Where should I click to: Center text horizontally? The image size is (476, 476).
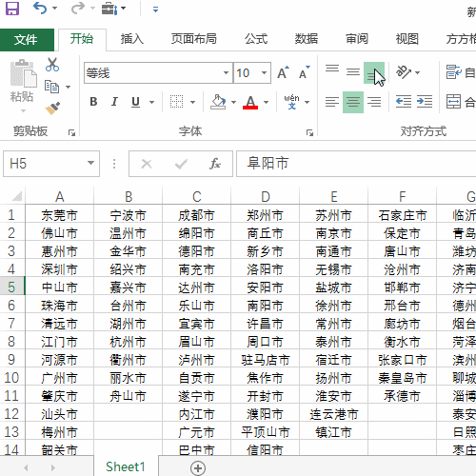[x=353, y=102]
